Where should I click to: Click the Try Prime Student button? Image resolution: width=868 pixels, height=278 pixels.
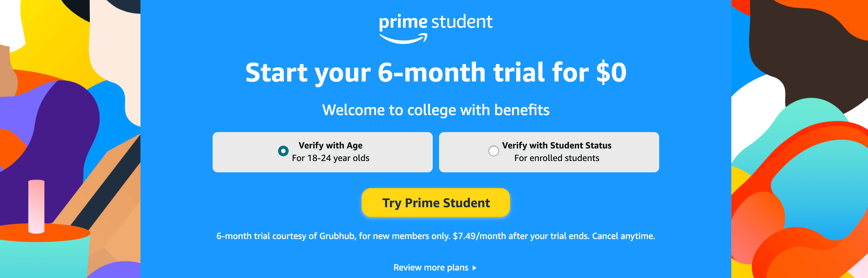pyautogui.click(x=436, y=203)
